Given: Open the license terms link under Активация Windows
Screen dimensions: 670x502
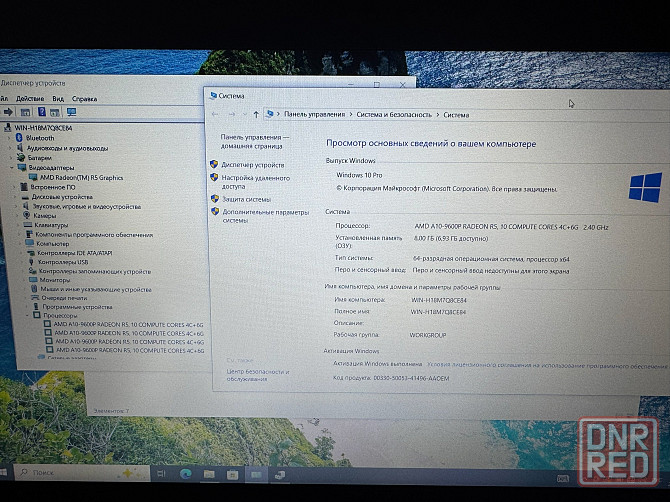Looking at the screenshot, I should tap(547, 366).
